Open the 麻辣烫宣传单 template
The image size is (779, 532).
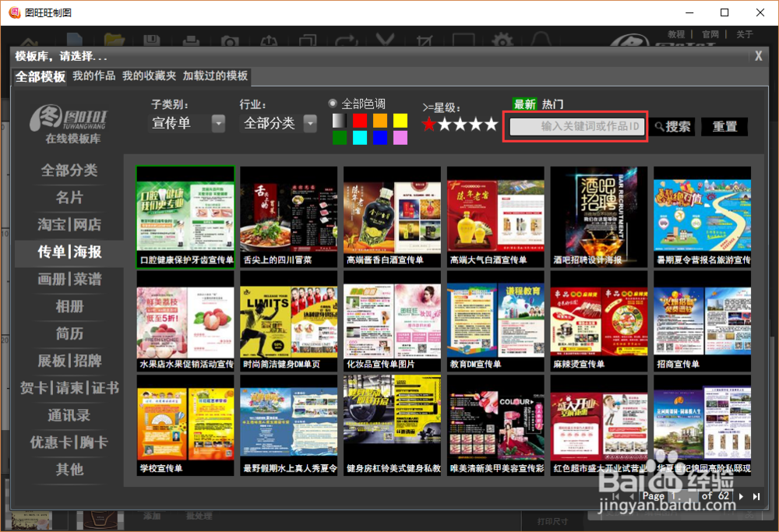pyautogui.click(x=598, y=322)
